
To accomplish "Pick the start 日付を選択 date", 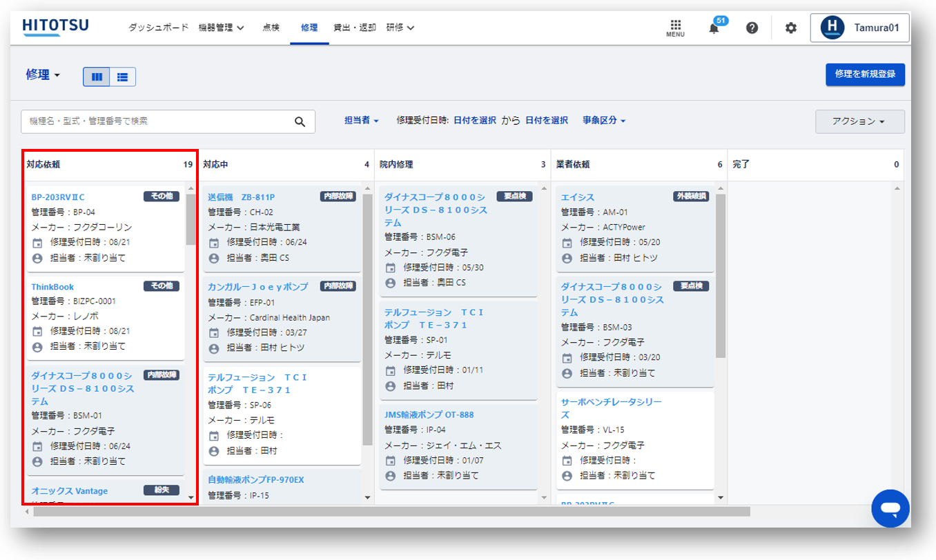I will (x=475, y=121).
